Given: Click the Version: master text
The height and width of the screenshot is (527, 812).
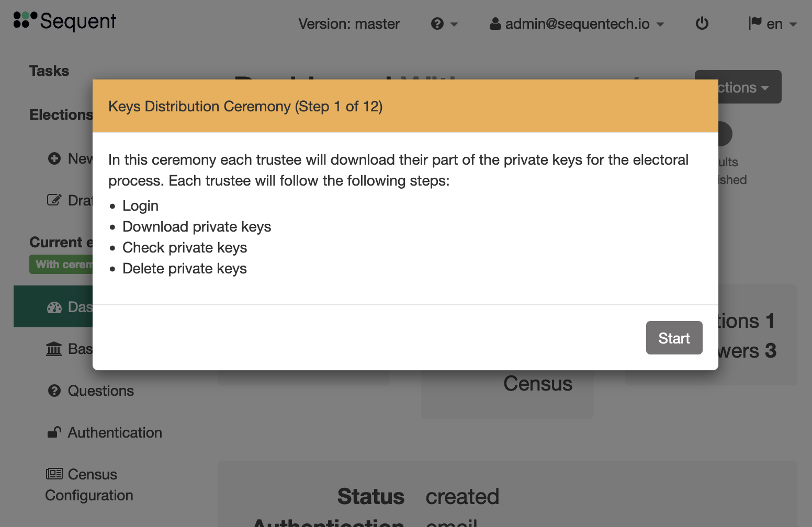Looking at the screenshot, I should coord(349,24).
